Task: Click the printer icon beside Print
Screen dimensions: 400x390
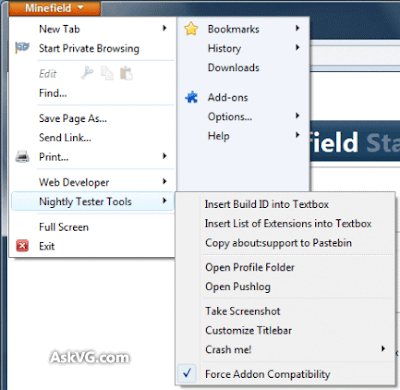Action: pos(22,156)
